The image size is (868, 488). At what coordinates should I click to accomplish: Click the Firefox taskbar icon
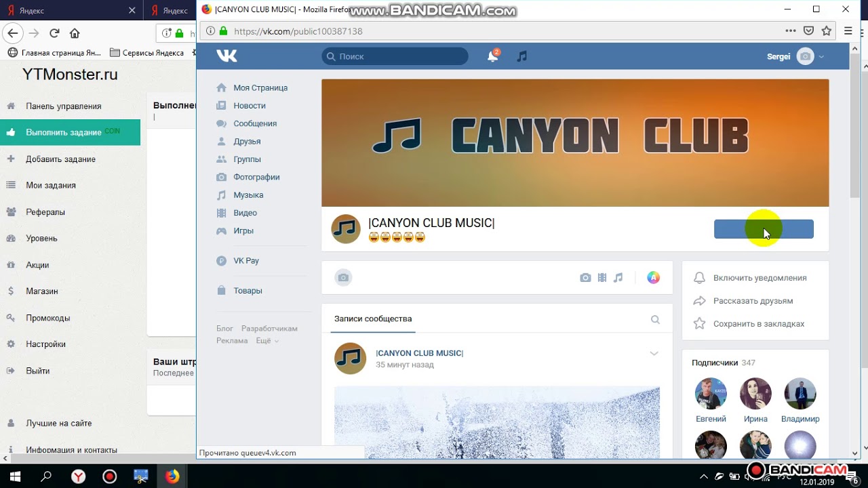tap(173, 476)
